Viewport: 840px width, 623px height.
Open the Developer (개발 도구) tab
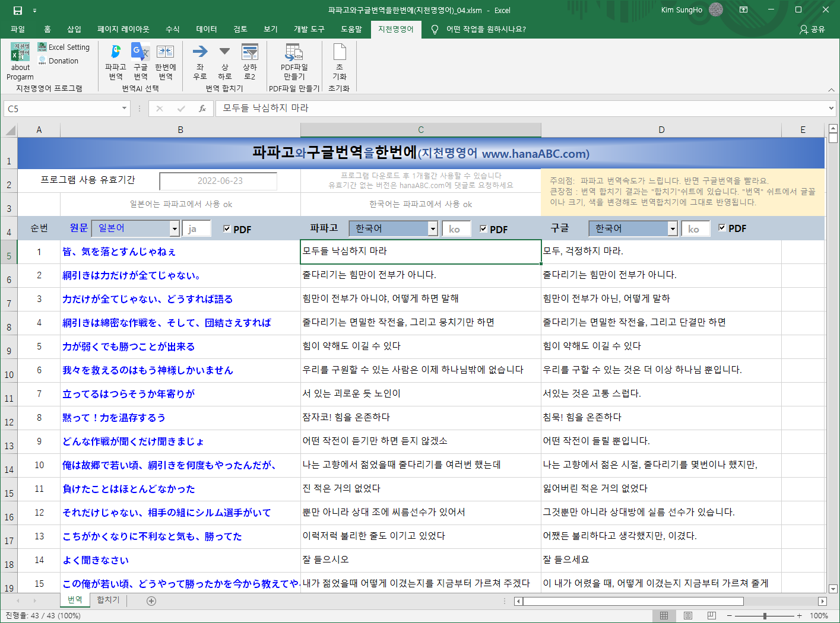tap(309, 29)
